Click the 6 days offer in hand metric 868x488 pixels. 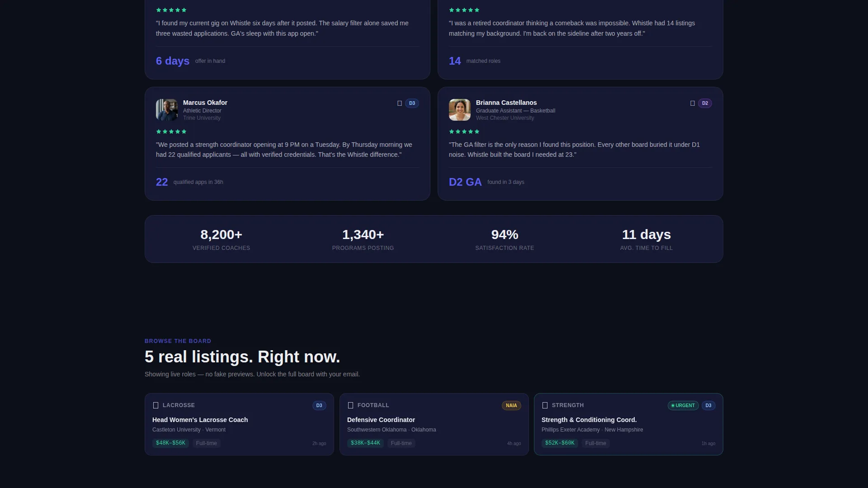click(190, 61)
